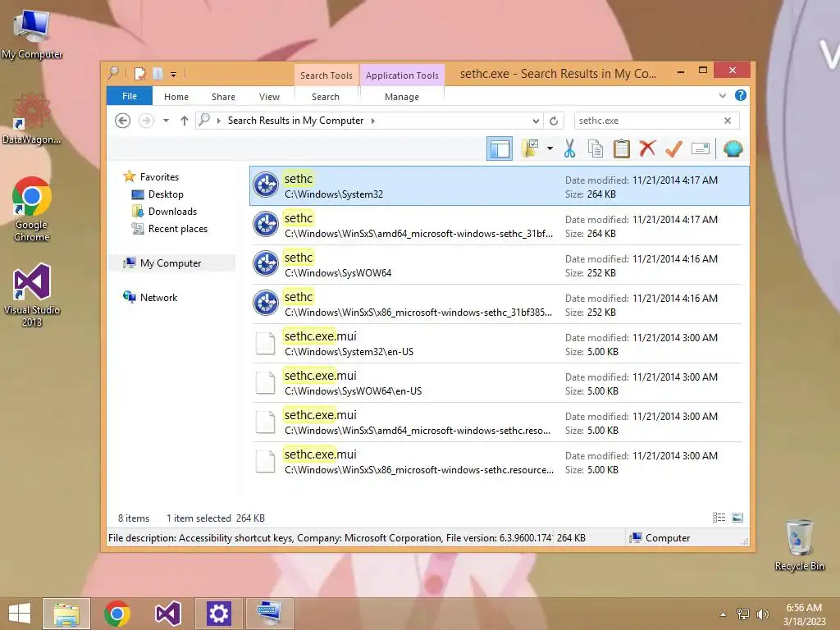
Task: Open the folder options dropdown arrow
Action: [x=550, y=148]
